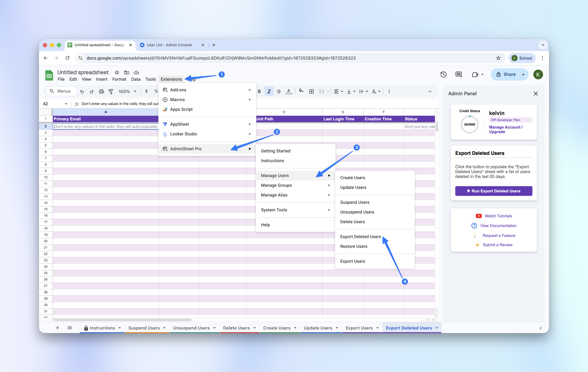Expand the Share button dropdown arrow

click(523, 74)
